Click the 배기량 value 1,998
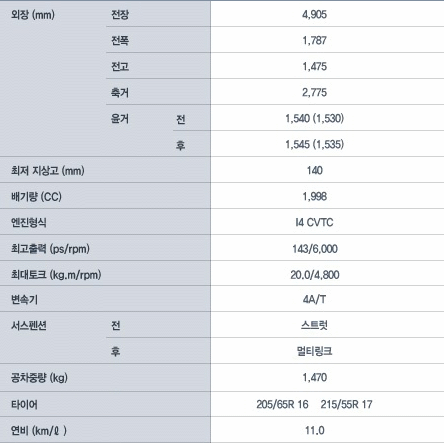This screenshot has height=443, width=444. pyautogui.click(x=314, y=196)
